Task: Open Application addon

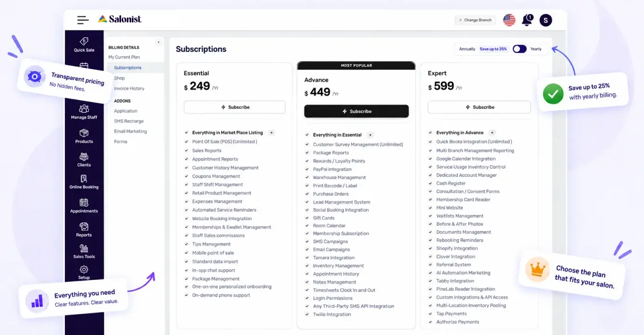Action: pos(126,111)
